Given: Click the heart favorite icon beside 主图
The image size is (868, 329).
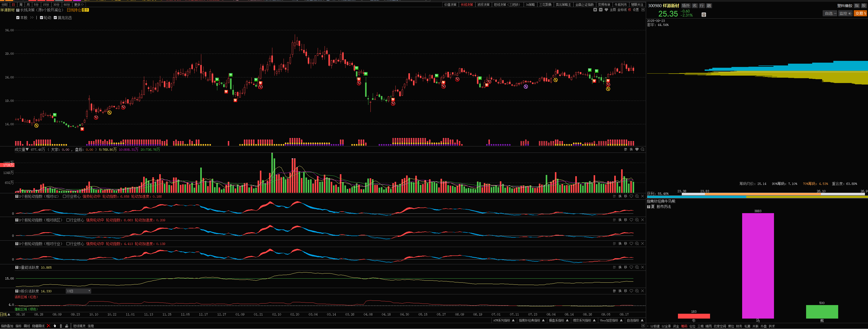Looking at the screenshot, I should 606,10.
